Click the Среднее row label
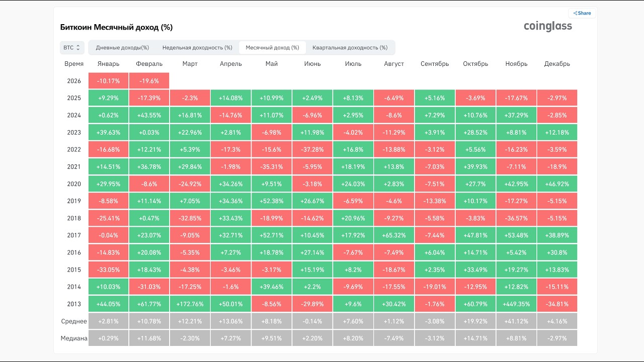 click(74, 321)
